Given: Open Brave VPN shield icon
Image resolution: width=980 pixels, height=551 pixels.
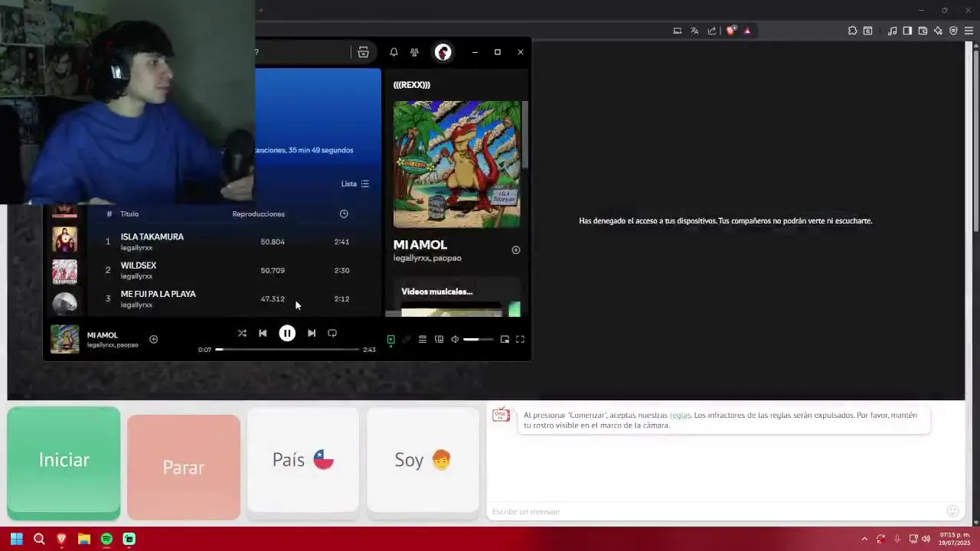Looking at the screenshot, I should pos(953,31).
